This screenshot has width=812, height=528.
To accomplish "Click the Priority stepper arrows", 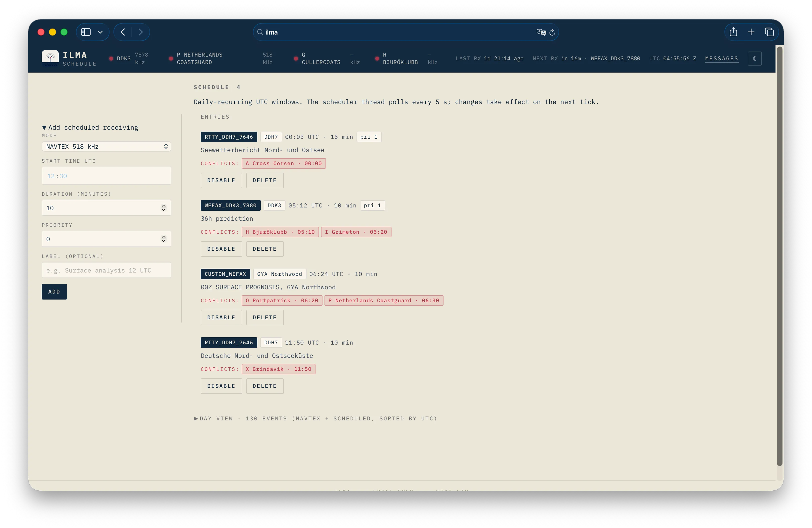I will click(x=164, y=239).
